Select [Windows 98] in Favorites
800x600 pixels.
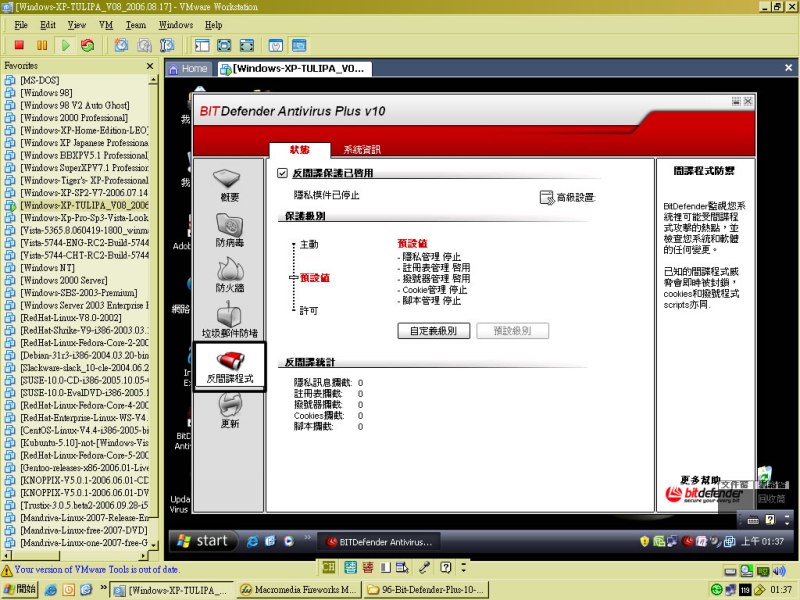pos(46,93)
